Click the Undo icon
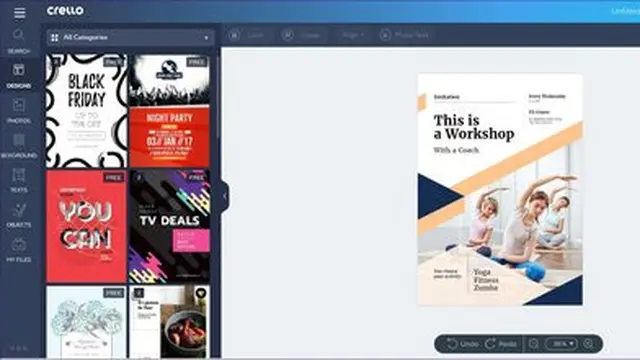This screenshot has height=360, width=640. coord(452,344)
